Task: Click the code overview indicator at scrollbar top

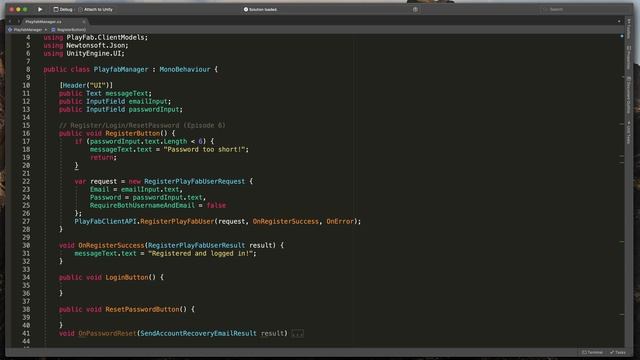Action: (622, 36)
